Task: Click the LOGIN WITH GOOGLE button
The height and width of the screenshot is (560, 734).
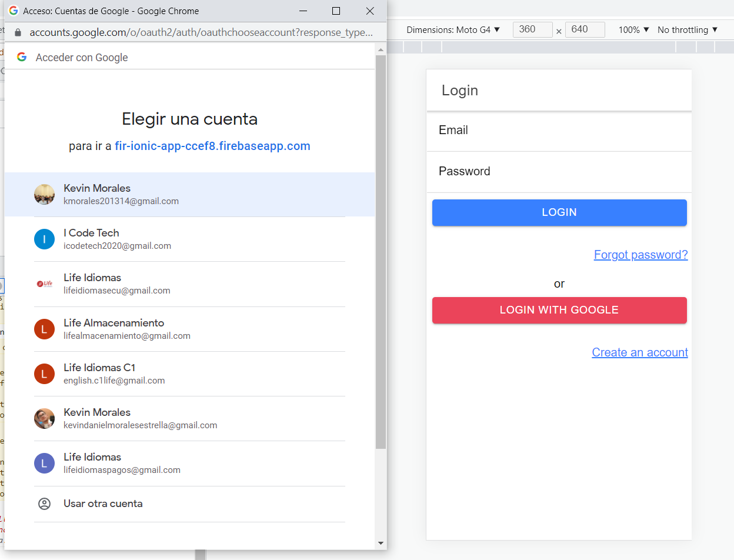Action: [x=559, y=309]
